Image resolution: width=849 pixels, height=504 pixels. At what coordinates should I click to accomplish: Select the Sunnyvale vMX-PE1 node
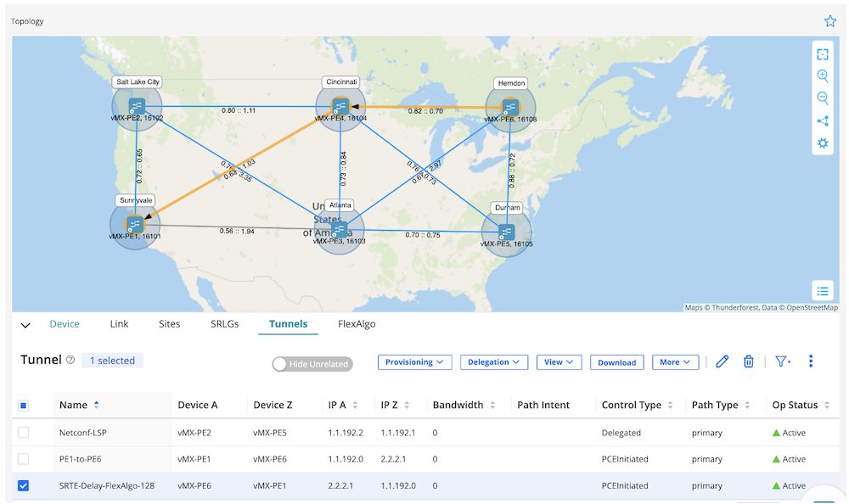134,224
